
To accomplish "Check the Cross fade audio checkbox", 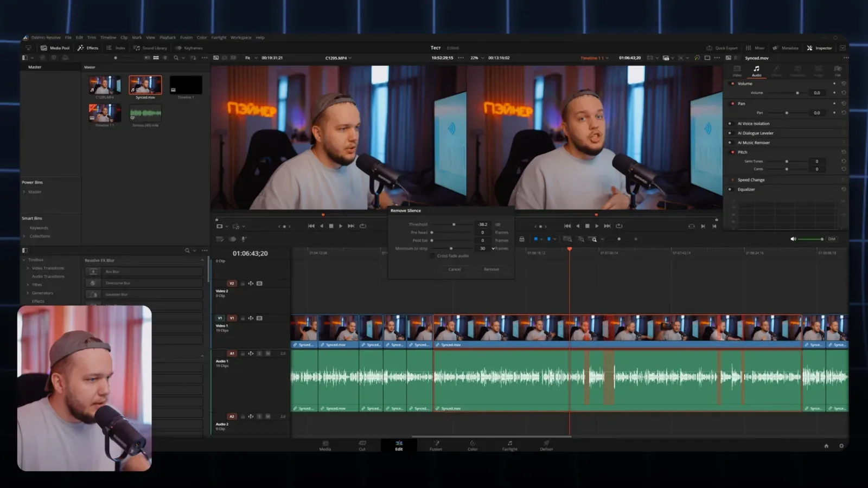I will [432, 256].
